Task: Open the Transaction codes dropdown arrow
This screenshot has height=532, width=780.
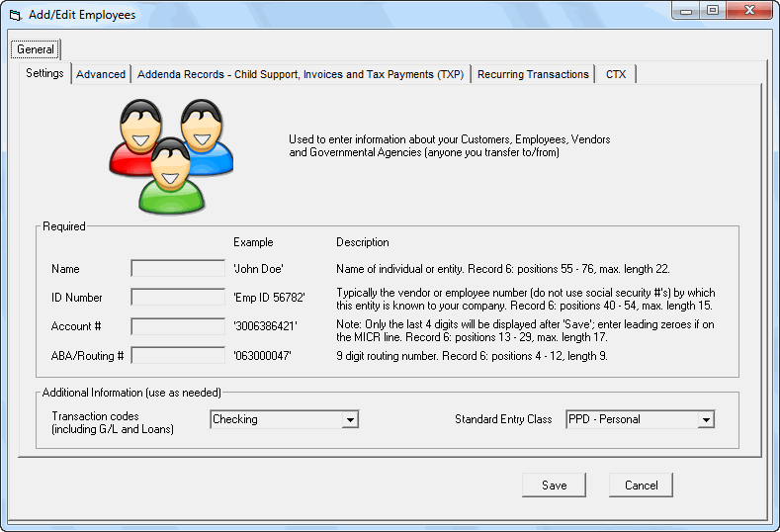Action: [350, 419]
